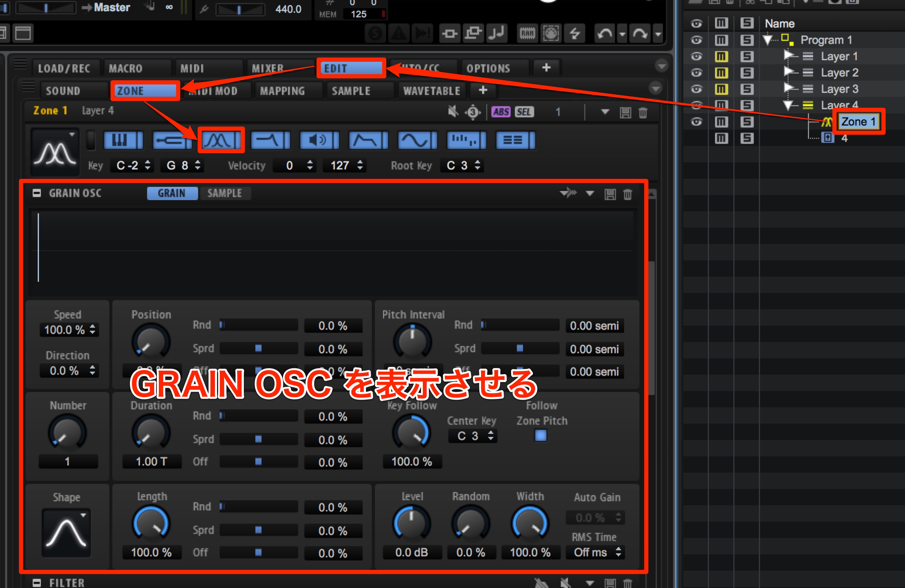Click the lightning bolt toolbar icon
This screenshot has width=905, height=588.
tap(575, 33)
